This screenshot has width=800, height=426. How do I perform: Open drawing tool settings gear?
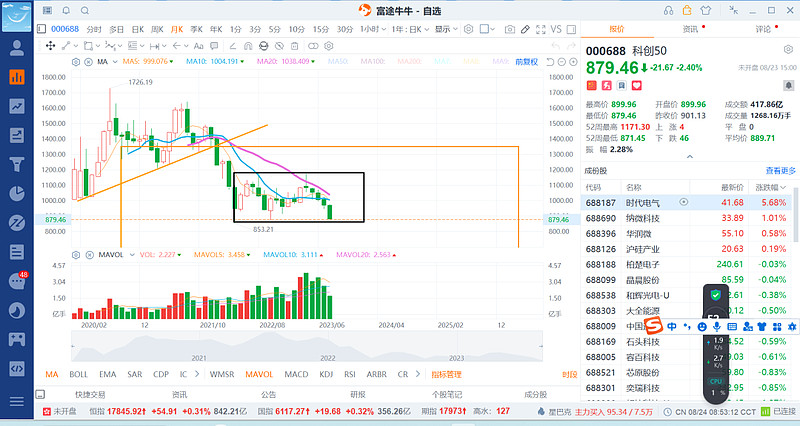[x=329, y=46]
